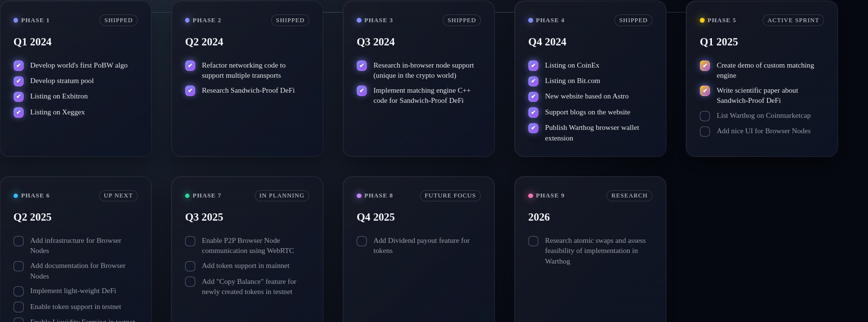Click the checked box for Develop stratum pool
Image resolution: width=868 pixels, height=322 pixels.
[19, 81]
